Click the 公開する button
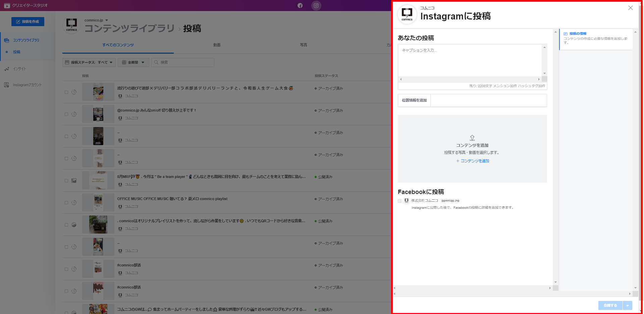This screenshot has width=644, height=314. (x=610, y=305)
